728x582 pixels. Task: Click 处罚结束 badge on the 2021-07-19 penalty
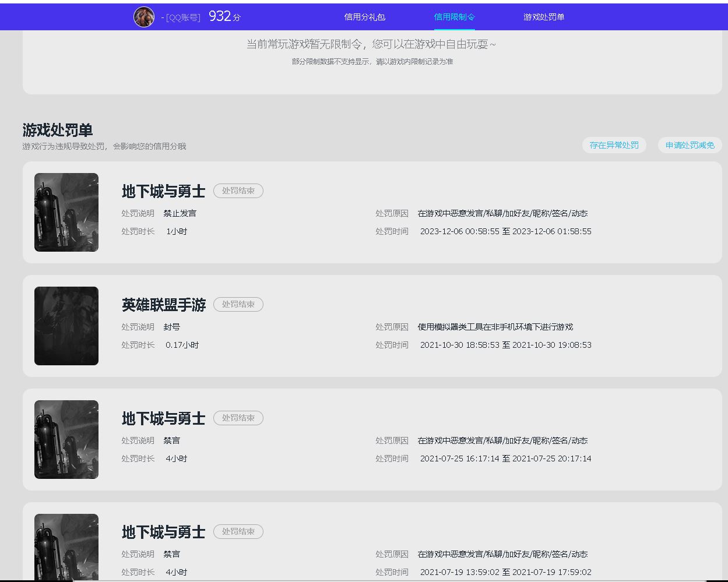point(238,531)
